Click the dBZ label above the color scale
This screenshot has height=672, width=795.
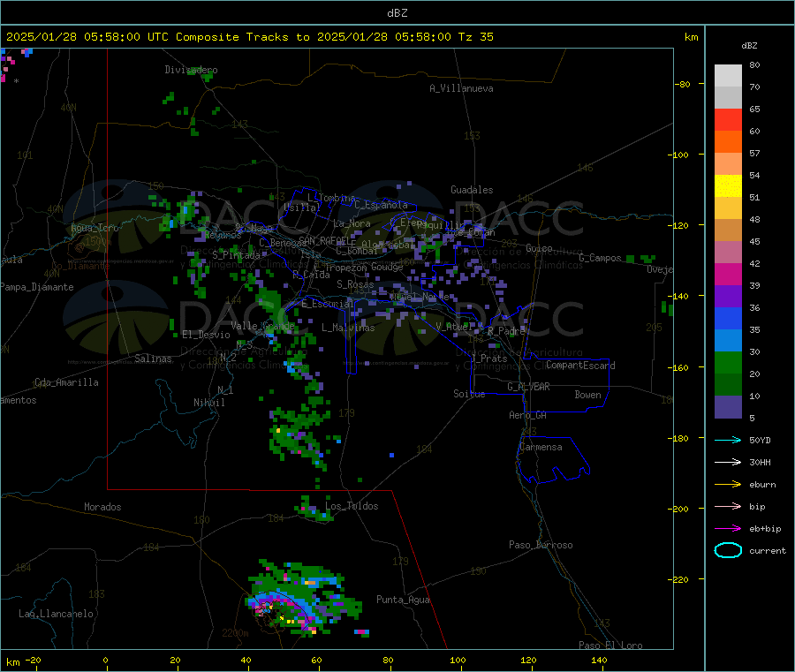pyautogui.click(x=749, y=46)
